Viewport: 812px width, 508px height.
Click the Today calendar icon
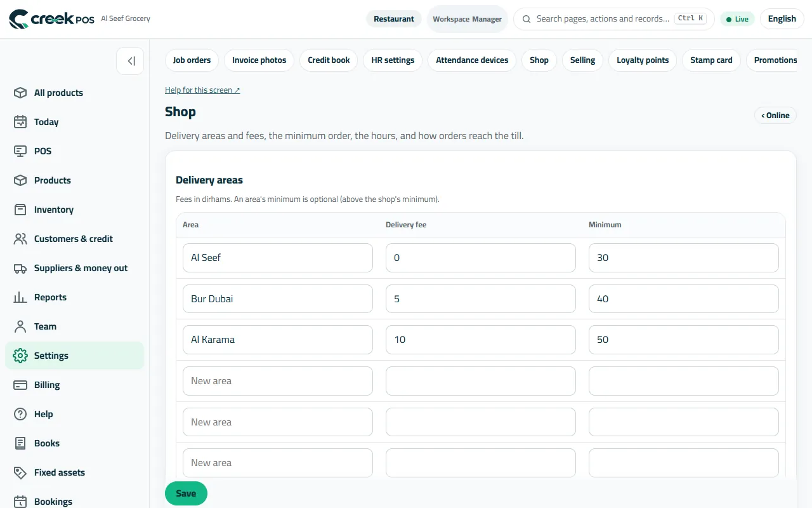tap(20, 122)
